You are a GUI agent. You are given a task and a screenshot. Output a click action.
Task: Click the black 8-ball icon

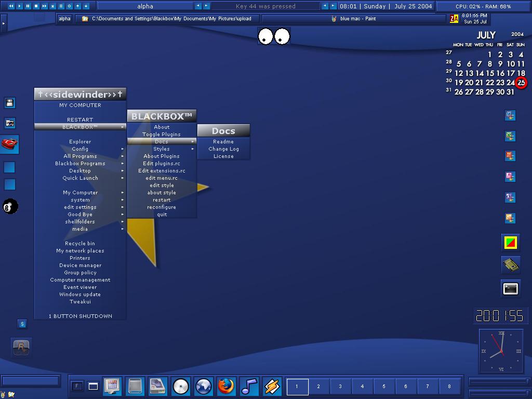click(x=10, y=207)
